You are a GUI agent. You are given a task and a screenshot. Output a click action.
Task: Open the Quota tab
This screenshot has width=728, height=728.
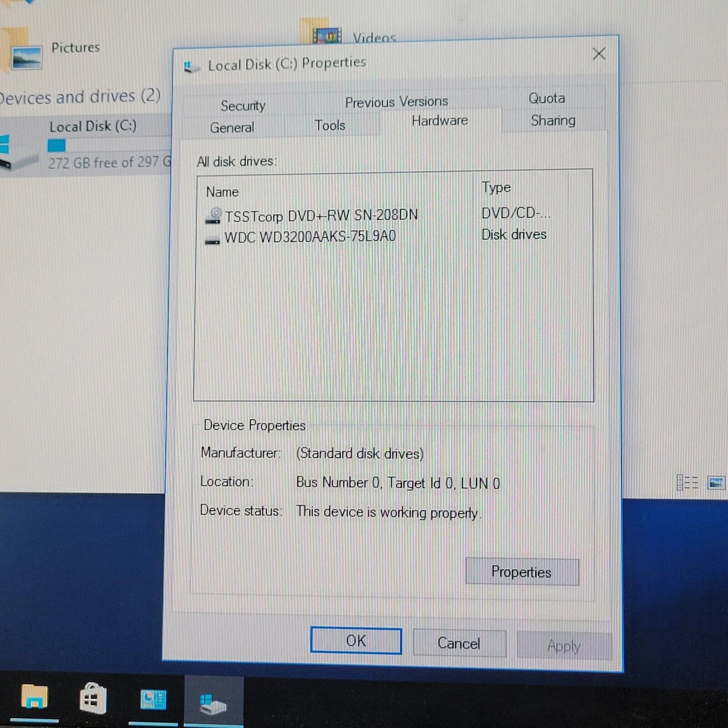coord(546,98)
